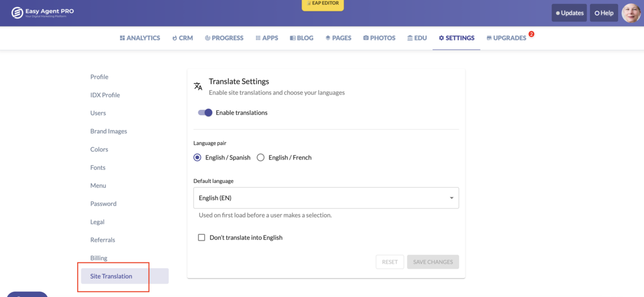
Task: Open the Photos section
Action: coord(379,38)
